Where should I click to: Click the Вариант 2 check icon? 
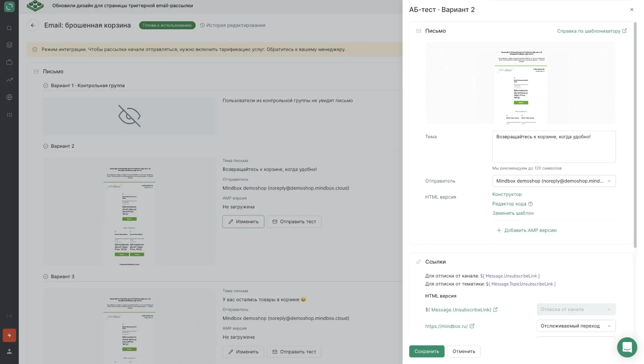pos(46,146)
